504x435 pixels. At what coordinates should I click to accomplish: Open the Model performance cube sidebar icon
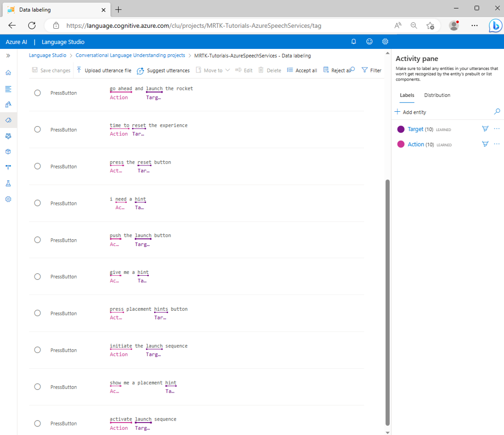[8, 152]
